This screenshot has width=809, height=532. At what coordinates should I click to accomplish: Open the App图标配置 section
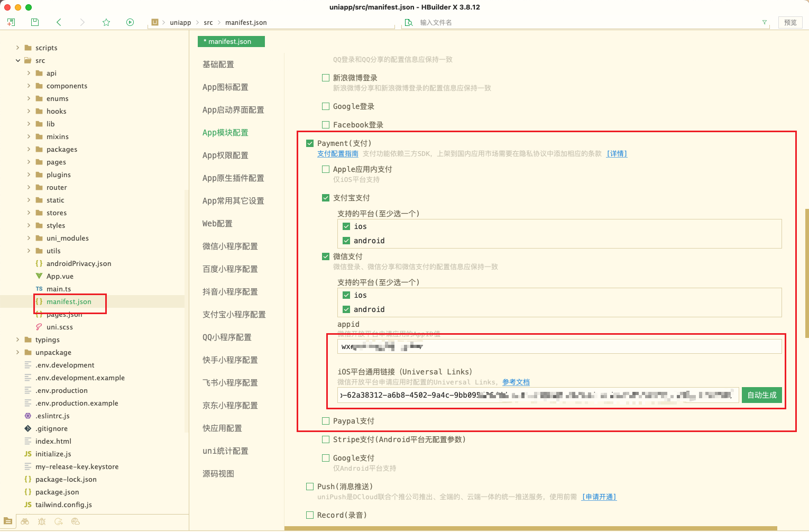(225, 87)
